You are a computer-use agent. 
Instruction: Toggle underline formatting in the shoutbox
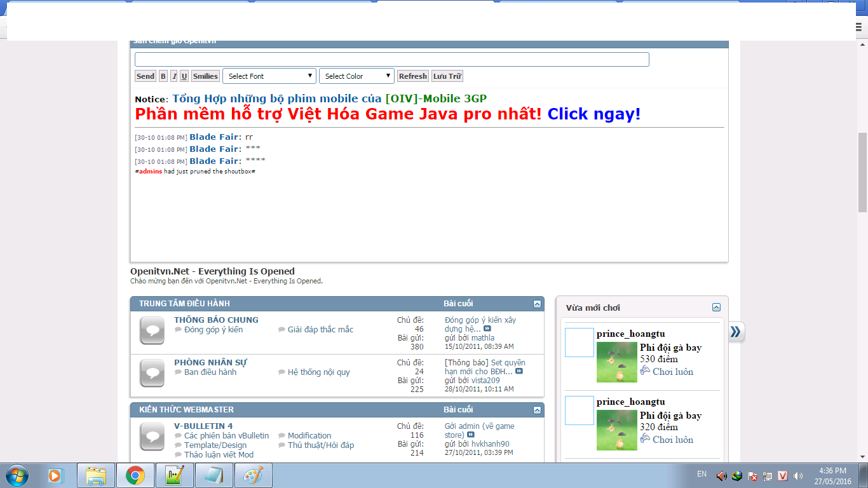(184, 76)
